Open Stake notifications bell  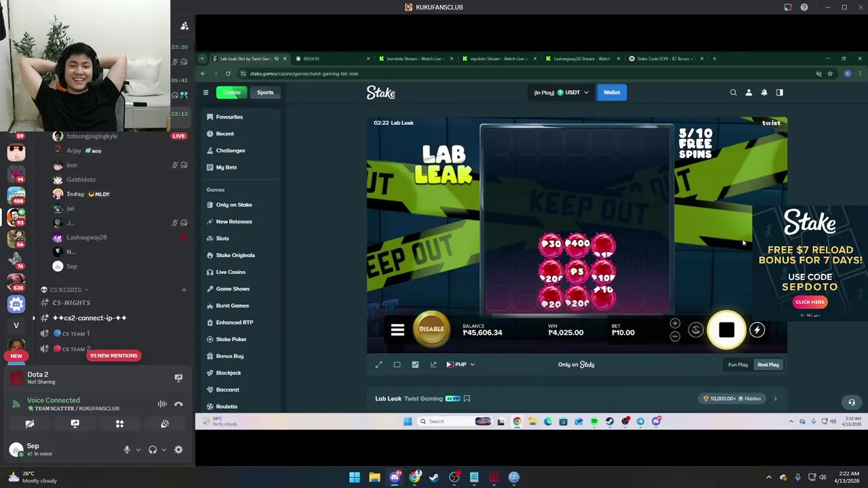[764, 92]
